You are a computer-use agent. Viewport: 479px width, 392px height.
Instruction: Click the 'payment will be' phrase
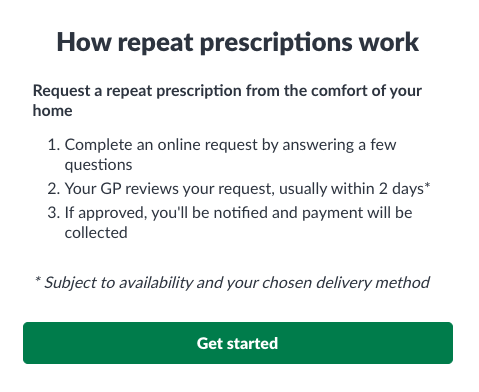pos(357,213)
